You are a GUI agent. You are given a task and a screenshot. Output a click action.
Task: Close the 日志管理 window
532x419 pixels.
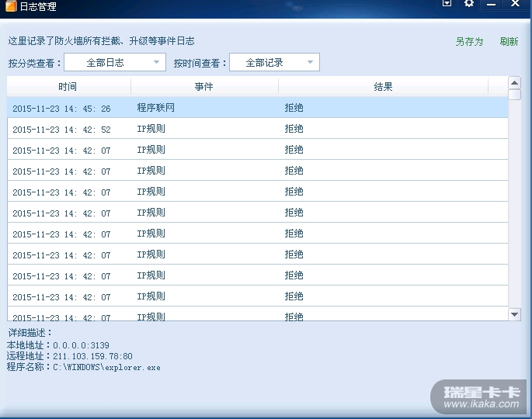515,3
